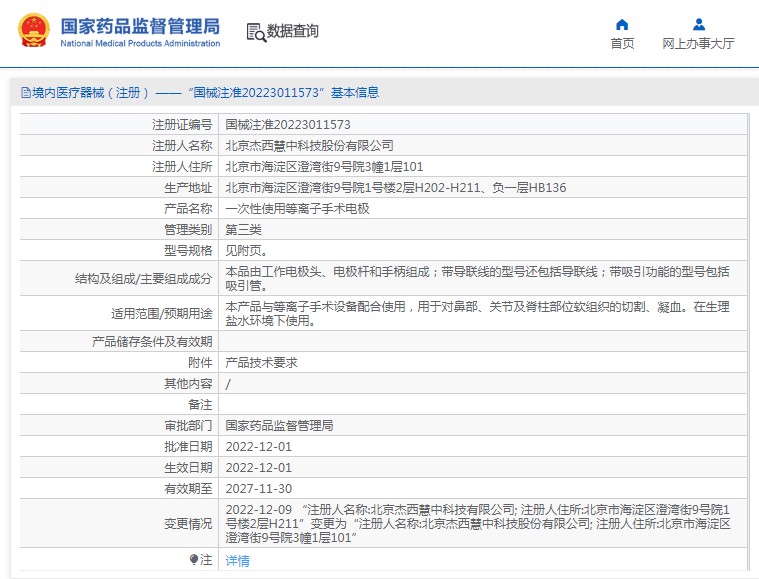Viewport: 759px width, 579px height.
Task: Click the 产品储存条件及有效期 label
Action: 152,342
